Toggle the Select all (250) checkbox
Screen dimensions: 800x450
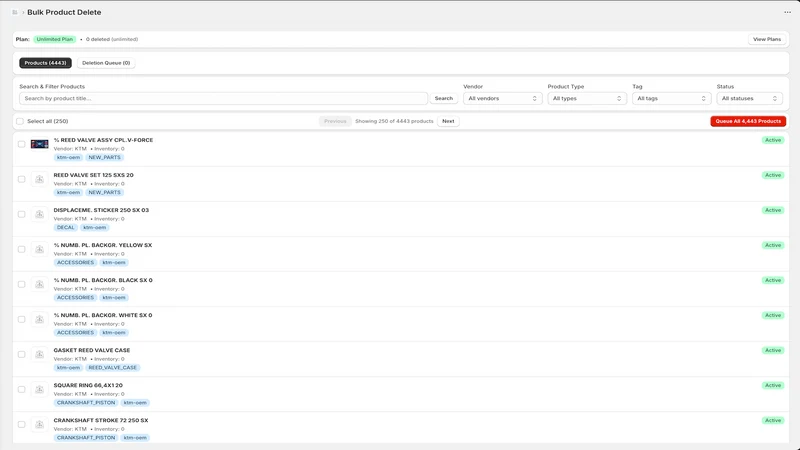[20, 121]
